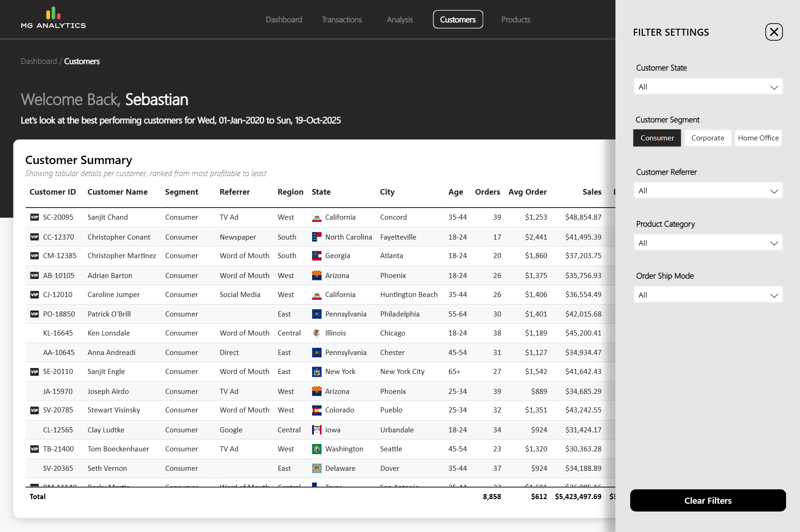
Task: Click the Colorado flag icon
Action: (317, 410)
